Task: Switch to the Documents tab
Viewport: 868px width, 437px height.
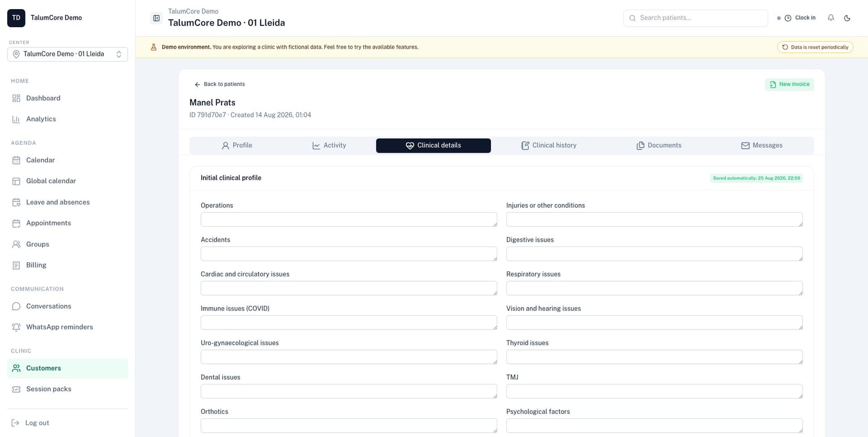Action: [x=659, y=146]
